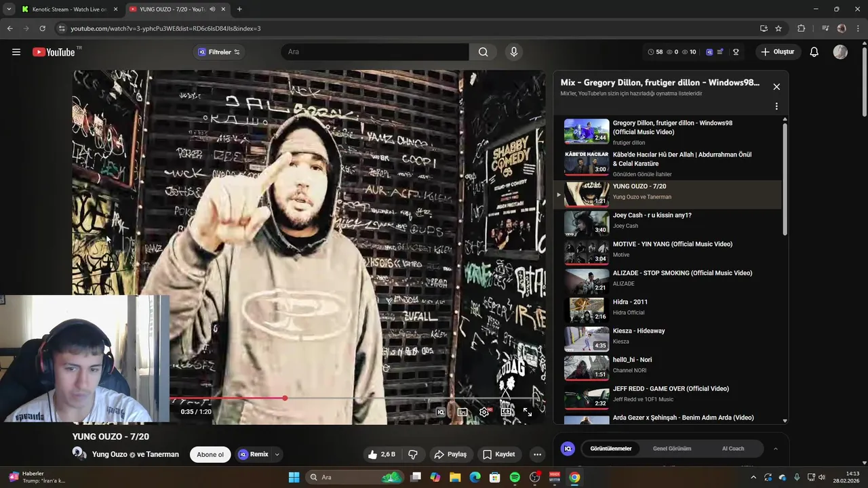Open the notifications bell
Viewport: 868px width, 488px height.
pyautogui.click(x=814, y=52)
